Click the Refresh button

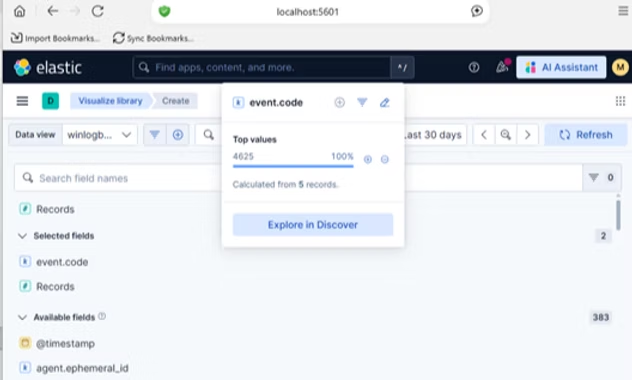(x=586, y=135)
